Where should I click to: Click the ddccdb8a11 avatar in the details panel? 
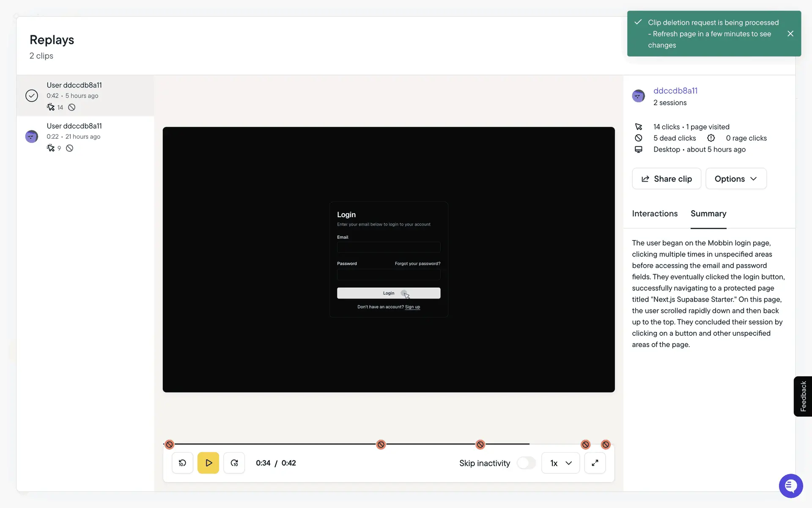pyautogui.click(x=638, y=96)
